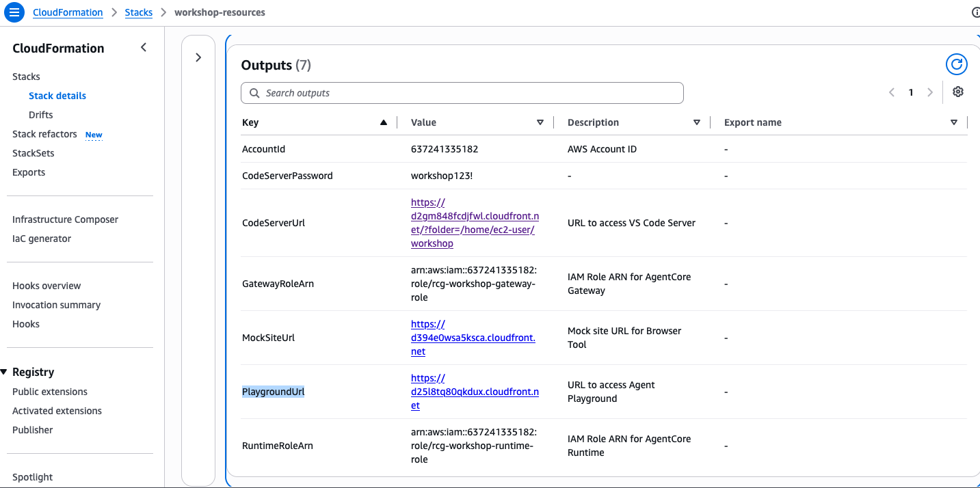Open Exports in the sidebar
This screenshot has height=488, width=980.
(29, 172)
